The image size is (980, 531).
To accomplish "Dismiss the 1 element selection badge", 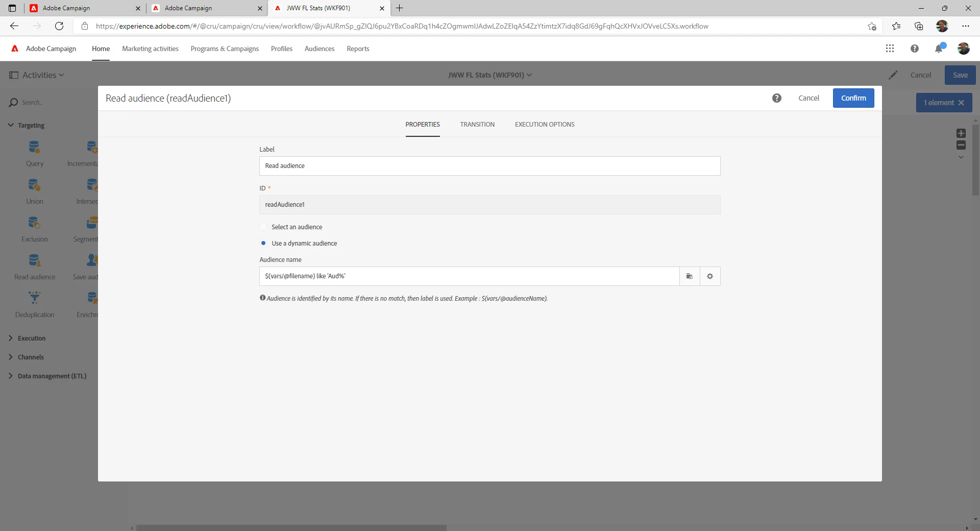I will (961, 103).
